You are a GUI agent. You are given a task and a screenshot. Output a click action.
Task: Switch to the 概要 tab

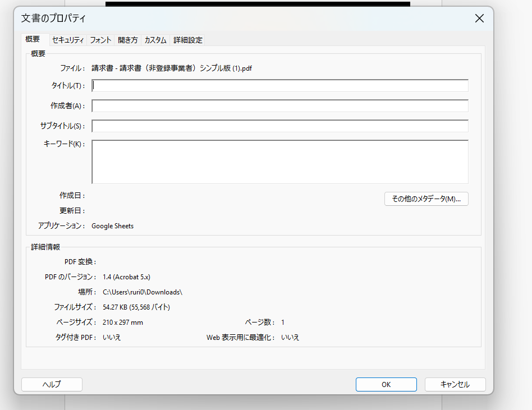click(33, 40)
